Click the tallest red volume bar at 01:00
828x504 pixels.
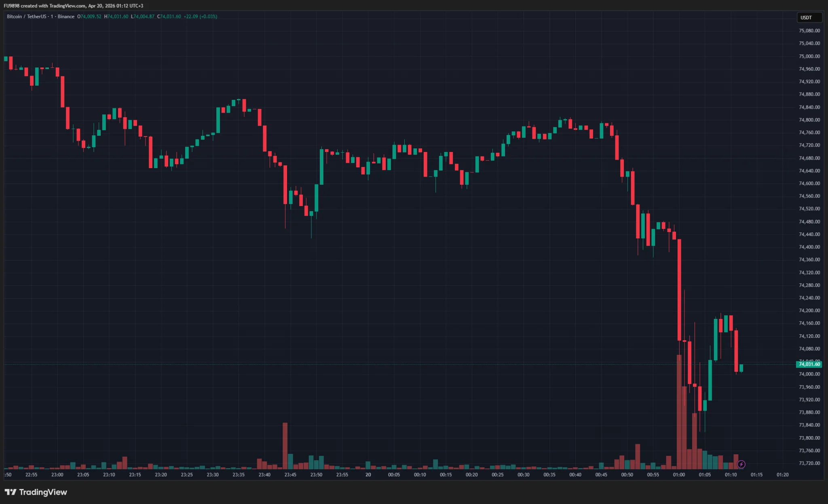[x=679, y=412]
